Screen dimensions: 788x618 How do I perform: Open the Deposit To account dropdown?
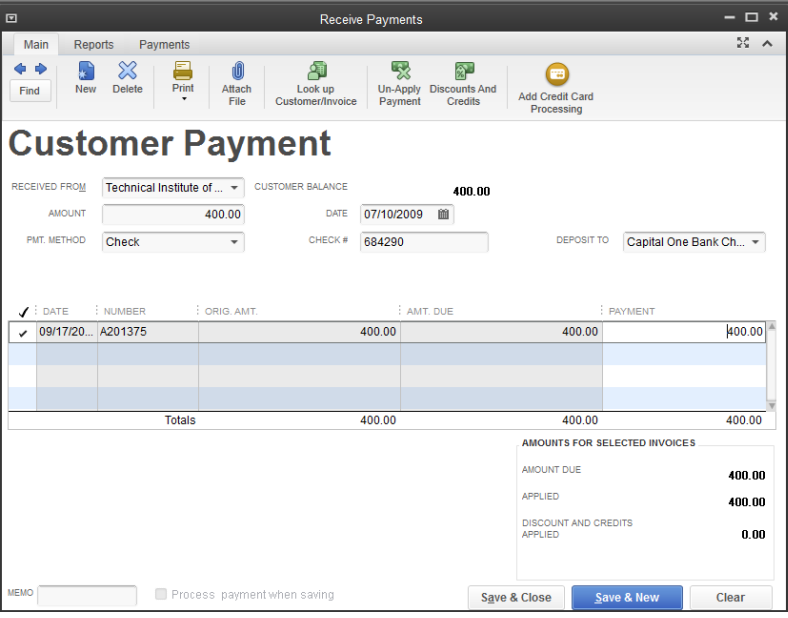(x=755, y=242)
